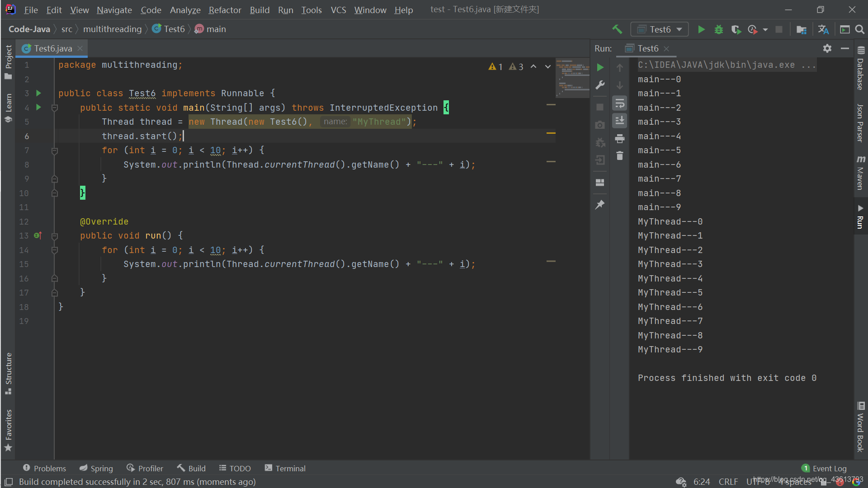The width and height of the screenshot is (868, 488).
Task: Open the Test6 run configuration dropdown
Action: (x=660, y=29)
